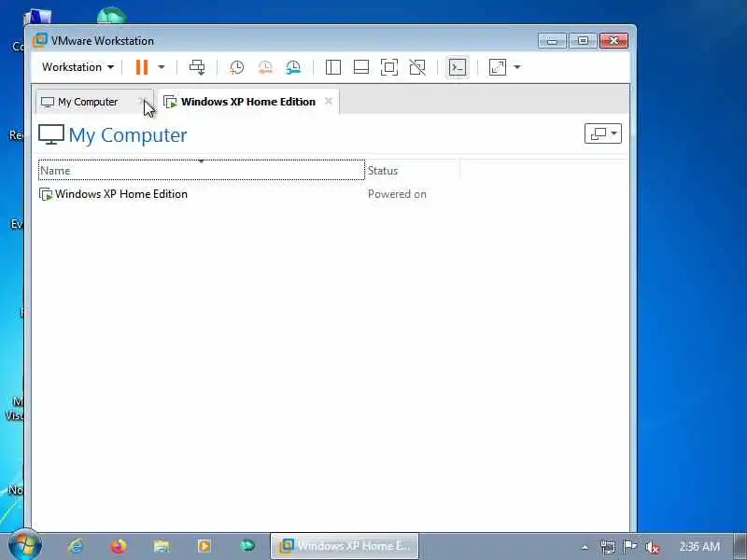Click the full screen mode icon
This screenshot has height=560, width=747.
389,67
